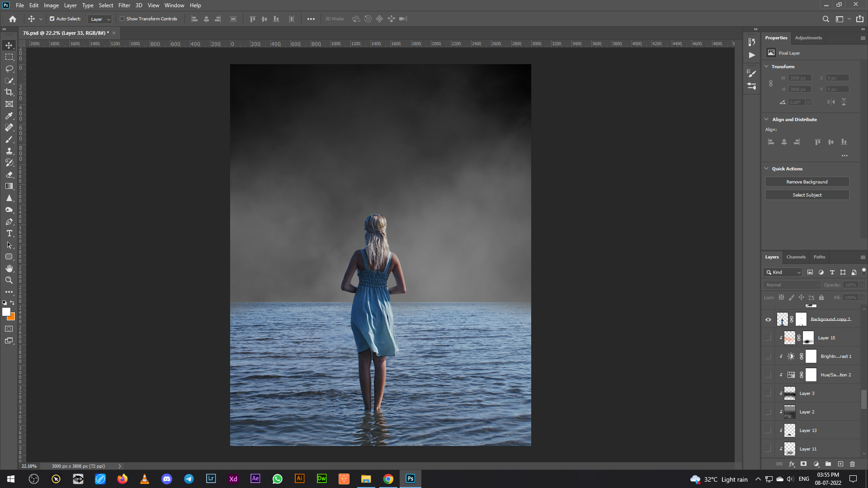Create a new layer plus icon
Image resolution: width=868 pixels, height=488 pixels.
[x=840, y=464]
